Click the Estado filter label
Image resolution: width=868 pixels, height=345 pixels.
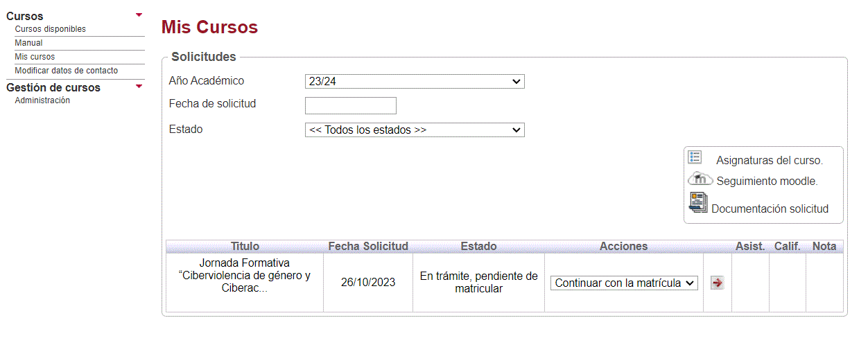pyautogui.click(x=186, y=129)
